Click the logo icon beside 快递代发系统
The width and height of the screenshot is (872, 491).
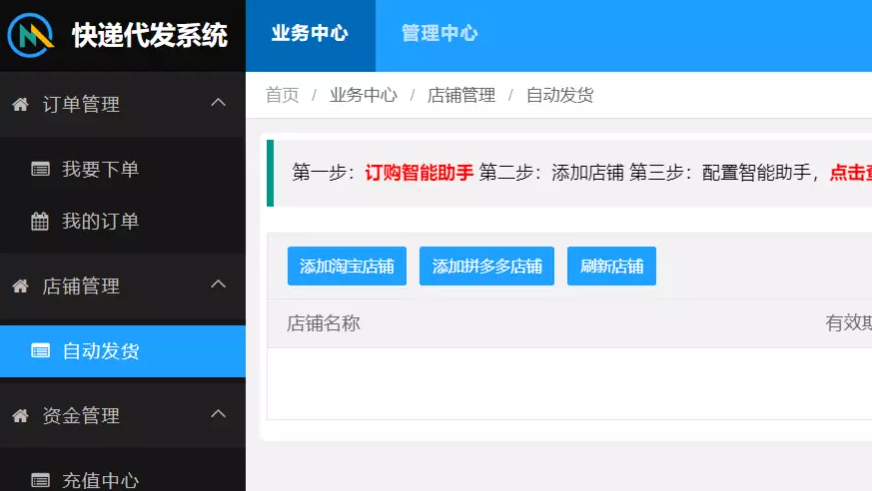[32, 36]
